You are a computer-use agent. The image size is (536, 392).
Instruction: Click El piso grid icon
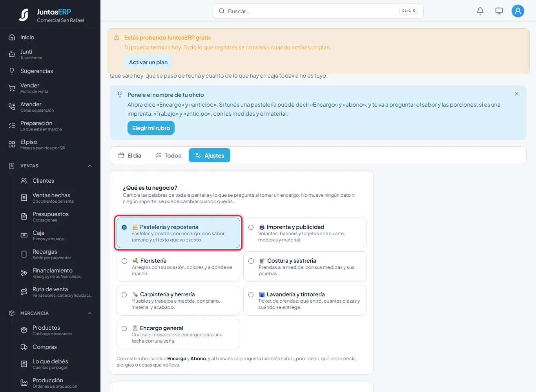[12, 145]
